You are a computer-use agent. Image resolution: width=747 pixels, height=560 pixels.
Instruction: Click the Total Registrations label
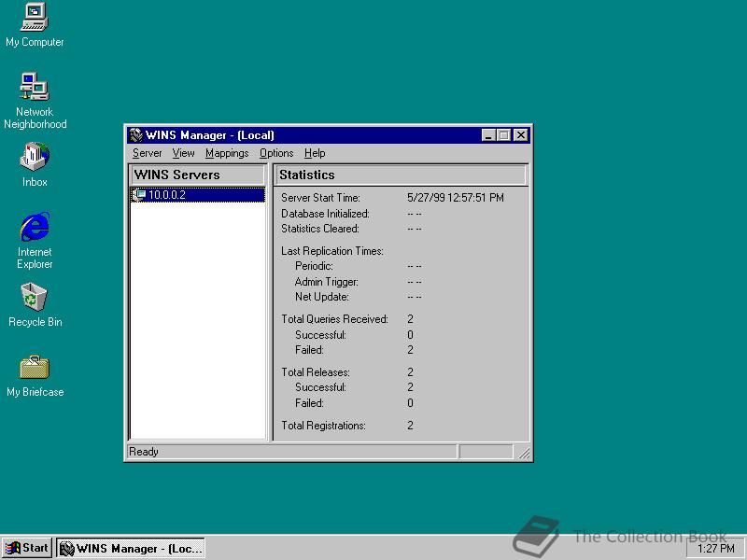[323, 426]
